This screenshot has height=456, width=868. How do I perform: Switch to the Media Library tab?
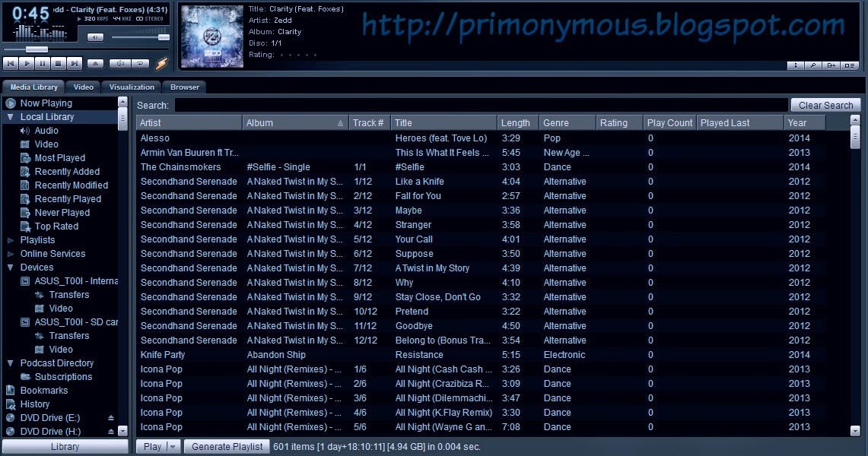tap(33, 87)
